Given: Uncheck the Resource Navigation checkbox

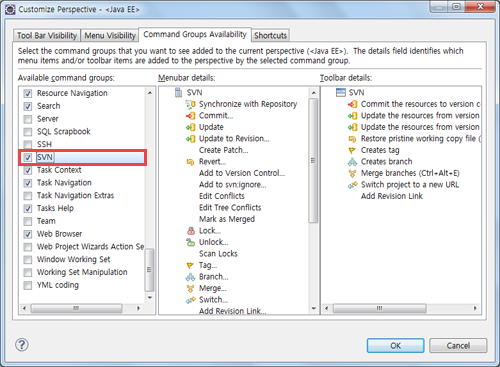Looking at the screenshot, I should tap(28, 94).
